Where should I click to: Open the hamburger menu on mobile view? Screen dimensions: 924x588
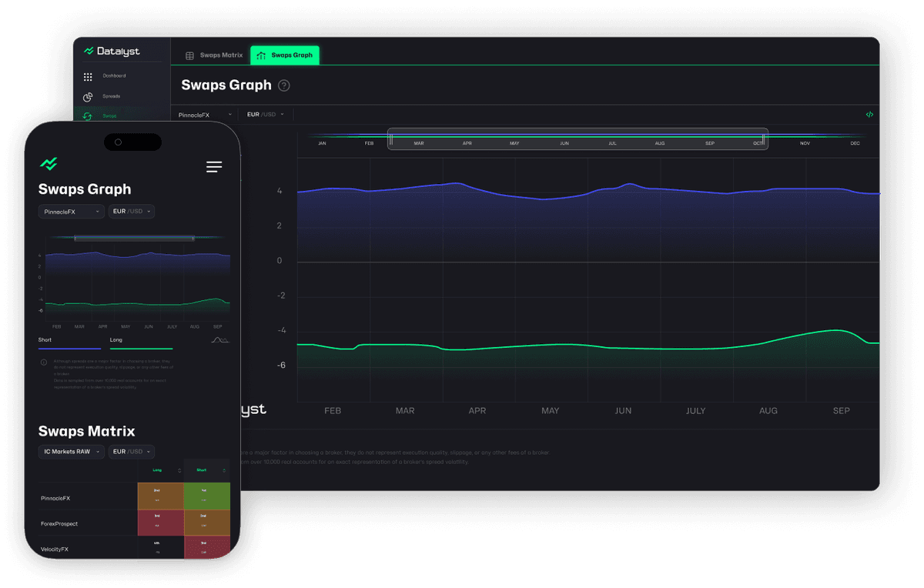[213, 166]
